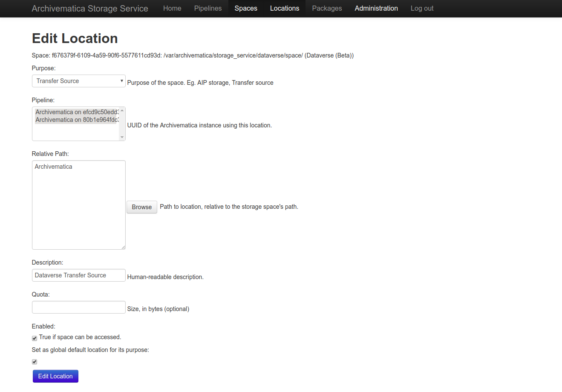This screenshot has width=562, height=392.
Task: Uncheck 'True if space can be accessed'
Action: [34, 338]
